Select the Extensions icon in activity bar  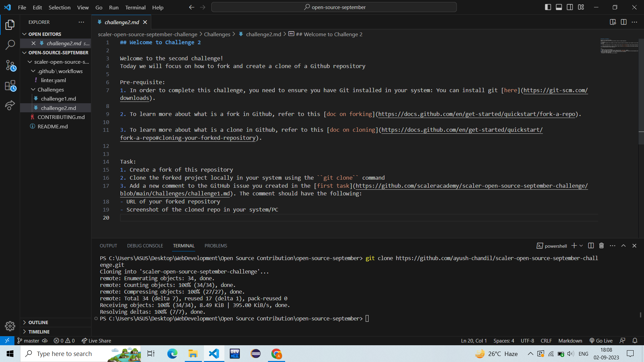click(x=10, y=86)
